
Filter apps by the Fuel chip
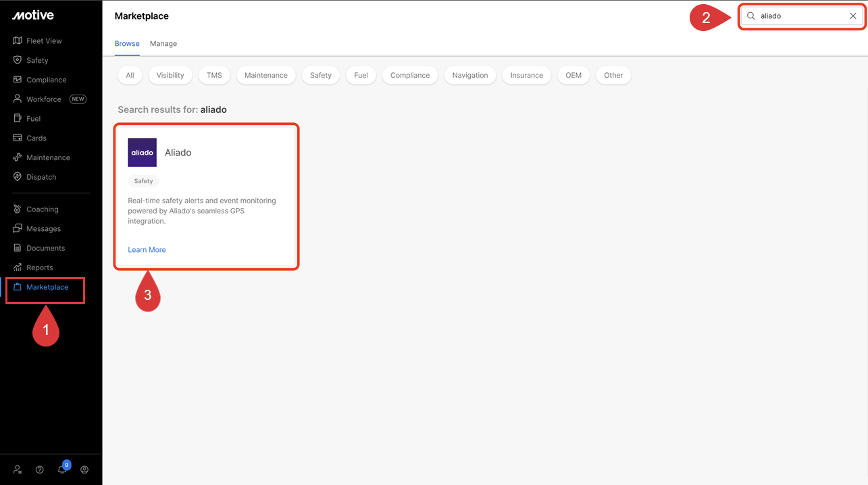(x=361, y=75)
